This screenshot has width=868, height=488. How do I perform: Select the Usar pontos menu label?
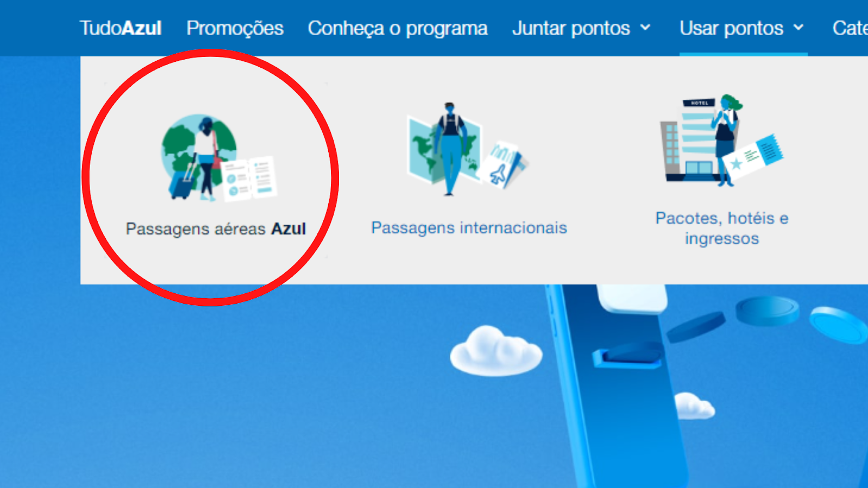pyautogui.click(x=731, y=28)
